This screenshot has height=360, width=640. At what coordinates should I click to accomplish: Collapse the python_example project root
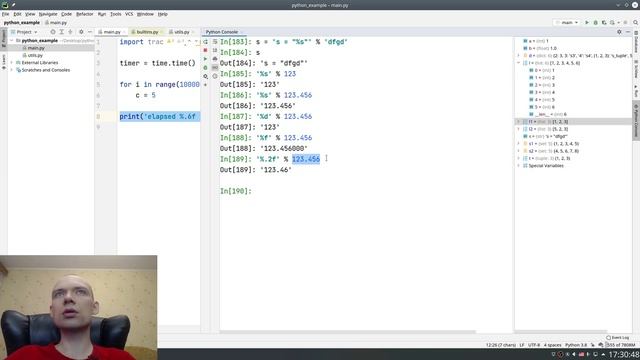pyautogui.click(x=12, y=41)
